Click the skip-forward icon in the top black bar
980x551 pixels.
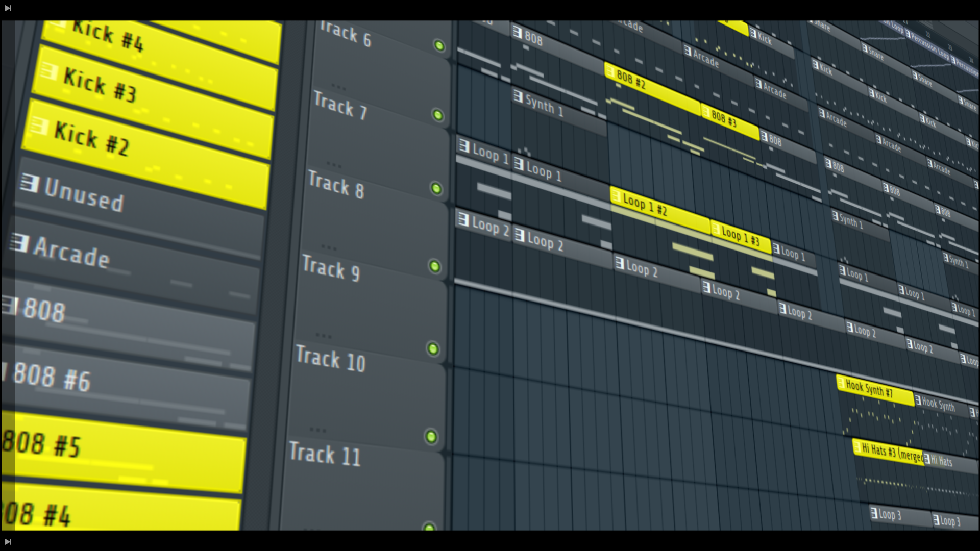[x=8, y=8]
